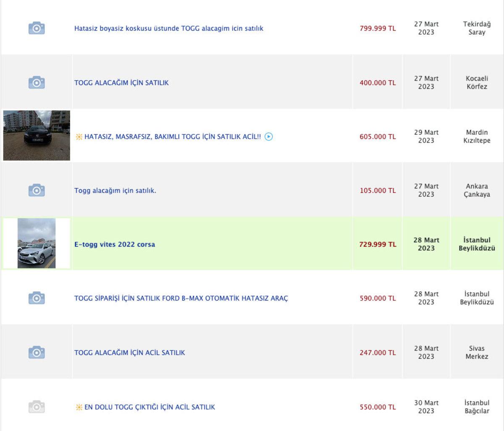This screenshot has height=431, width=504.
Task: Open "E-togg vites 2022 corsa" listing
Action: 115,244
